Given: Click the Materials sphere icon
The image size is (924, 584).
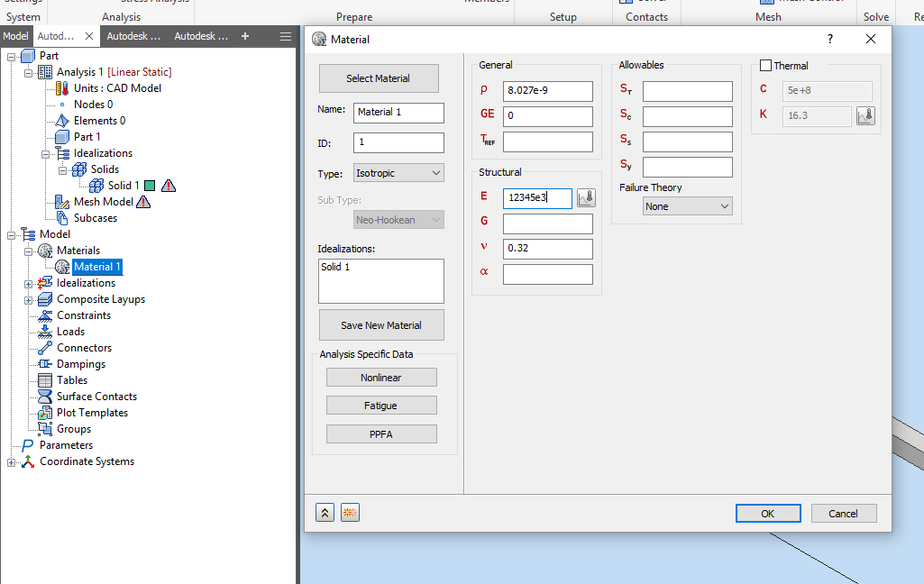Looking at the screenshot, I should (x=45, y=251).
